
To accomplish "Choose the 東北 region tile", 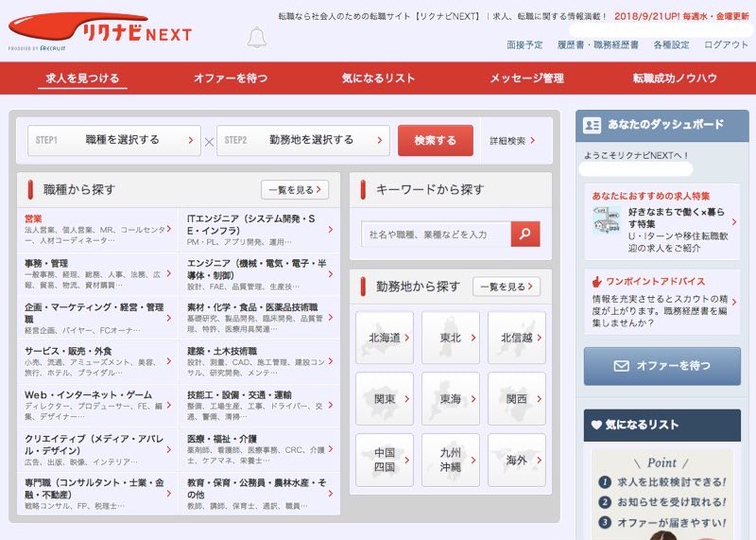I will point(451,338).
